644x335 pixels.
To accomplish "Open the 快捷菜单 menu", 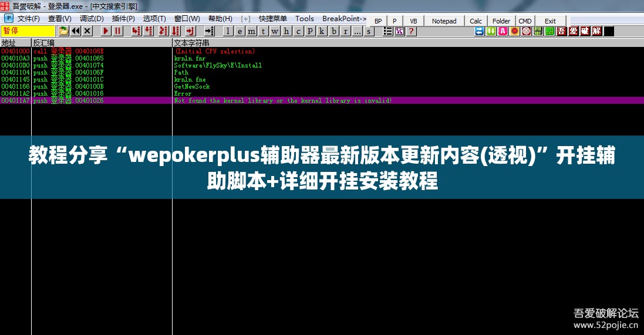I will [273, 18].
